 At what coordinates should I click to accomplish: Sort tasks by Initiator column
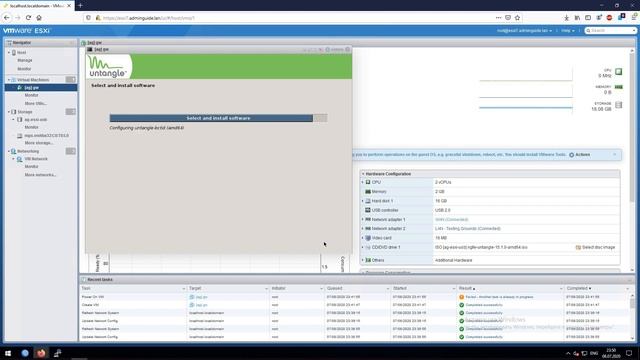[x=279, y=289]
